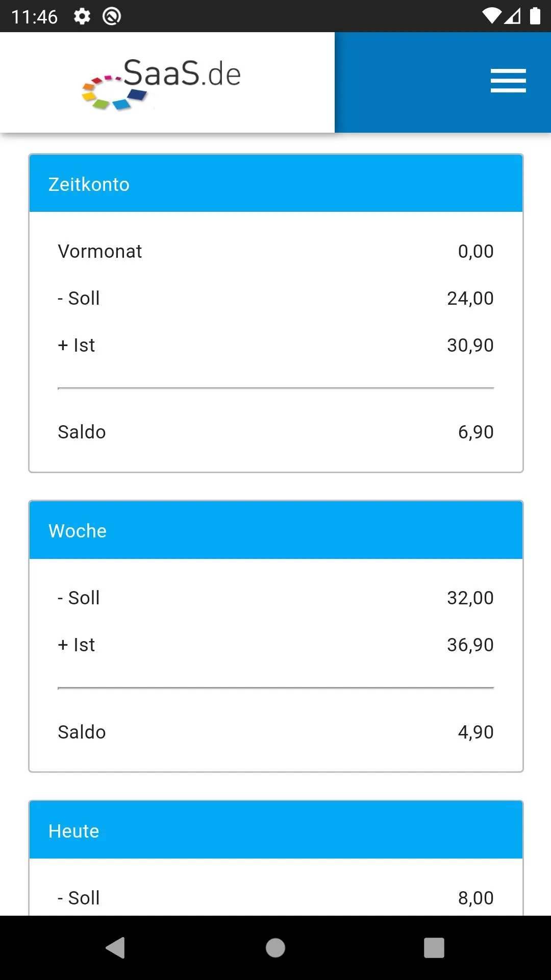Select the Zeitkonto card header
Viewport: 551px width, 980px height.
(x=276, y=184)
